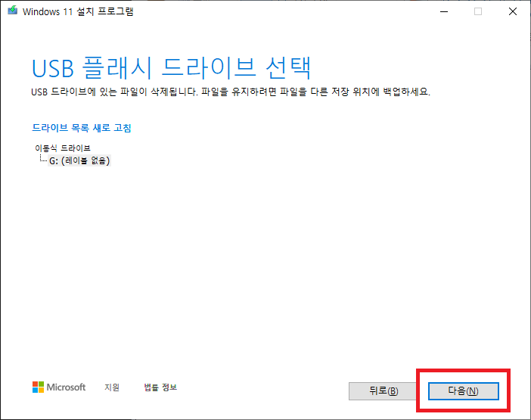Click the USB file deletion warning text
The image size is (531, 420).
coord(231,92)
